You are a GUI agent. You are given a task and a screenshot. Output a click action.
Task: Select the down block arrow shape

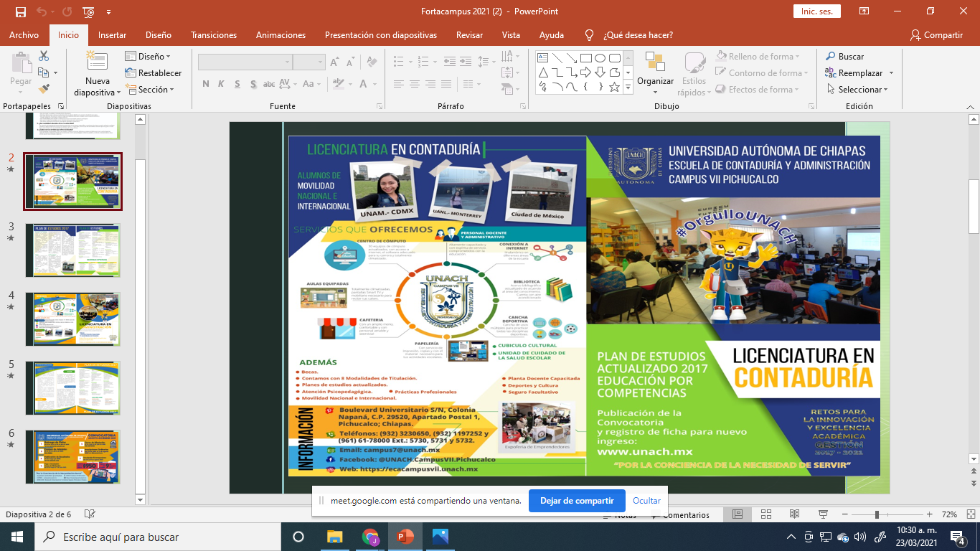(600, 72)
